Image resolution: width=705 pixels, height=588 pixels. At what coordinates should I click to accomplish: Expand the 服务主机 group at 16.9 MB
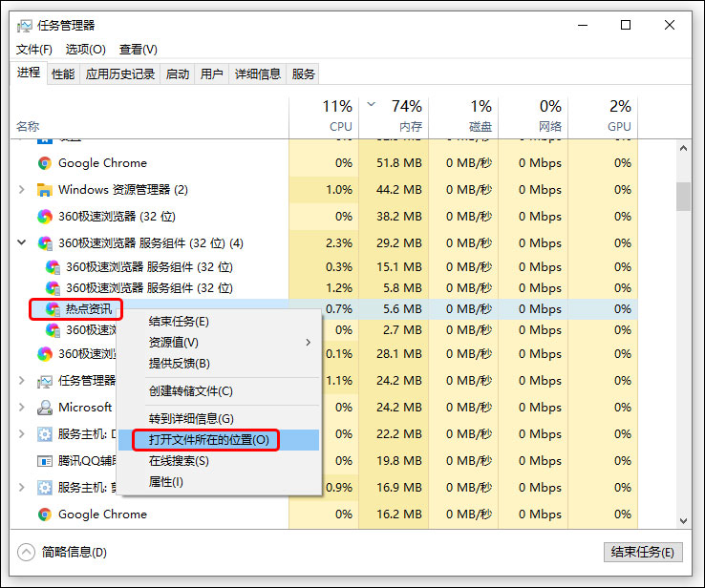pyautogui.click(x=21, y=488)
